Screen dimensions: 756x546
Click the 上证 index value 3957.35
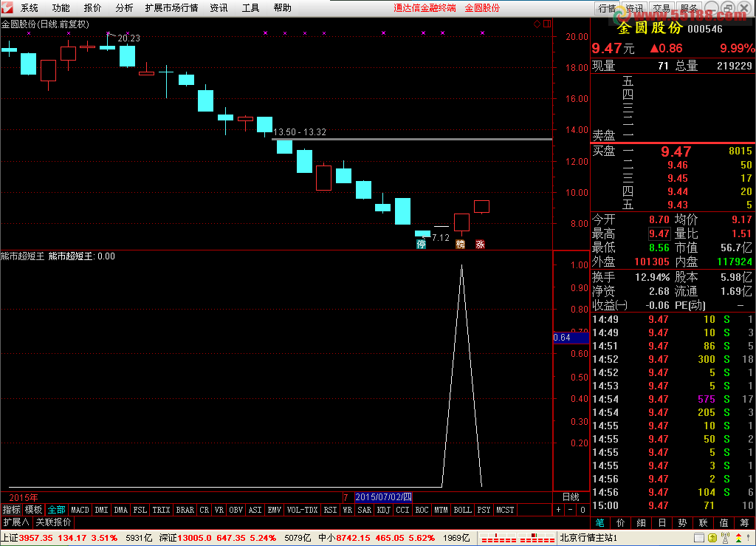click(35, 538)
